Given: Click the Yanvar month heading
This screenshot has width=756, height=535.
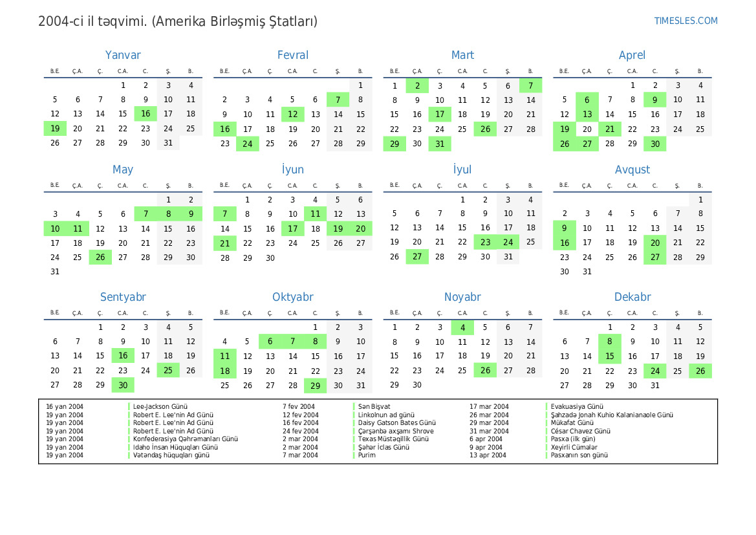Looking at the screenshot, I should tap(123, 56).
